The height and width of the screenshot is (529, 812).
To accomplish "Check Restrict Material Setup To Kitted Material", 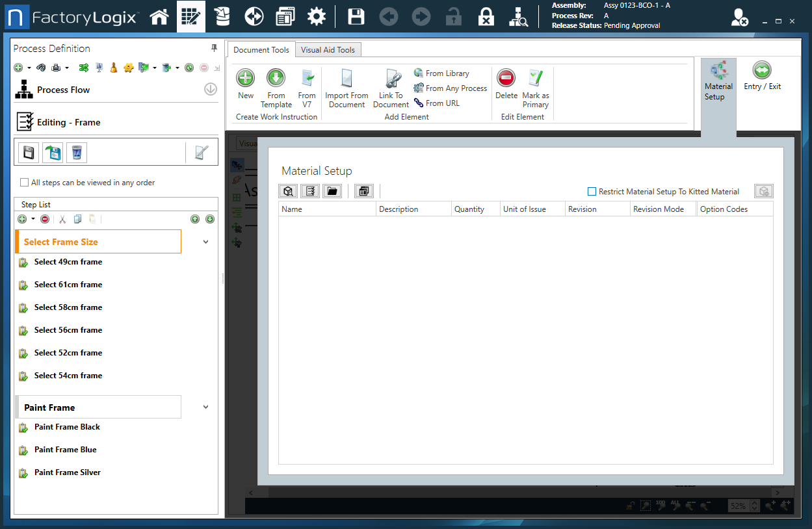I will click(x=592, y=191).
